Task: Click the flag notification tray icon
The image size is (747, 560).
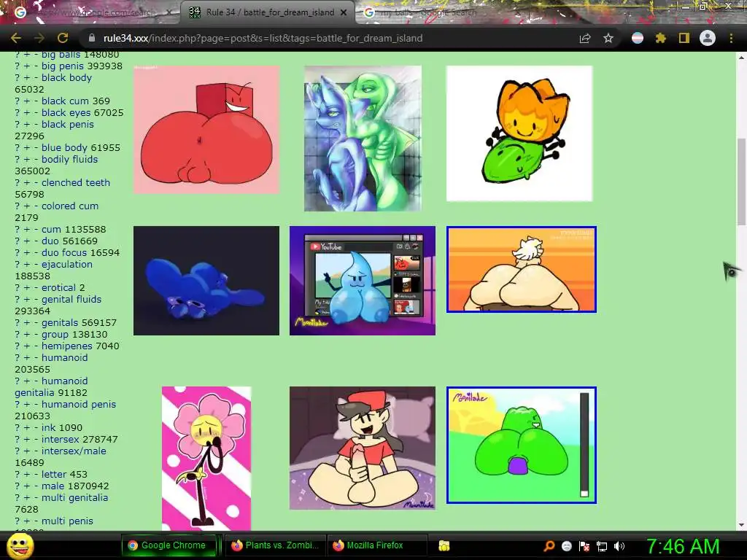Action: [x=584, y=546]
